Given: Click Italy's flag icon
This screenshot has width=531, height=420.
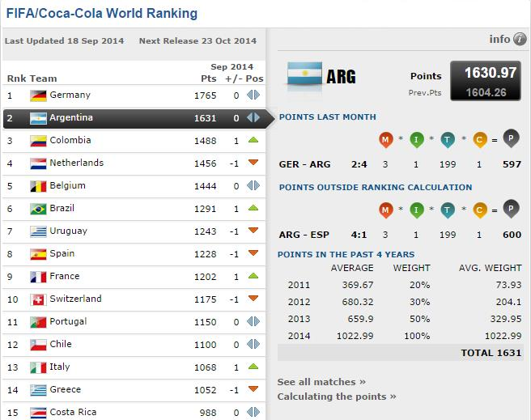Looking at the screenshot, I should (38, 368).
